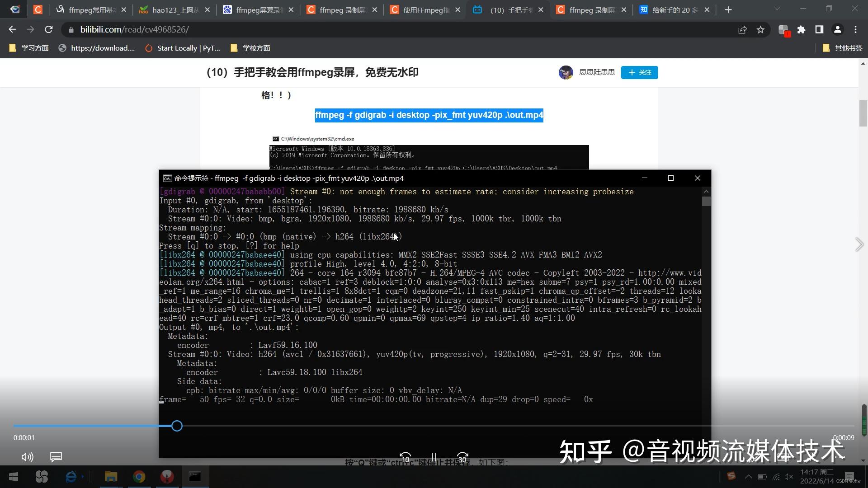This screenshot has width=868, height=488.
Task: Open the Chrome three-dot menu
Action: pos(856,29)
